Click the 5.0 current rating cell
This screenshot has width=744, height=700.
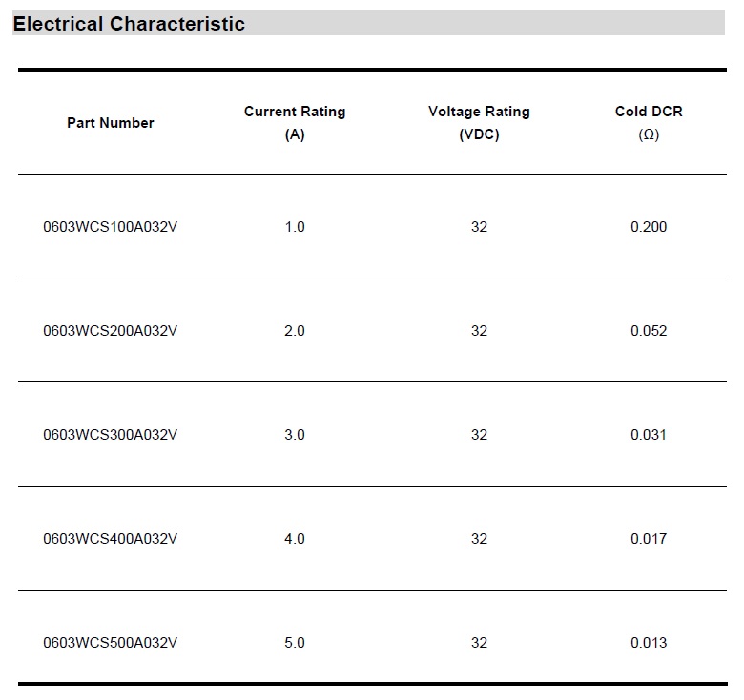(295, 643)
